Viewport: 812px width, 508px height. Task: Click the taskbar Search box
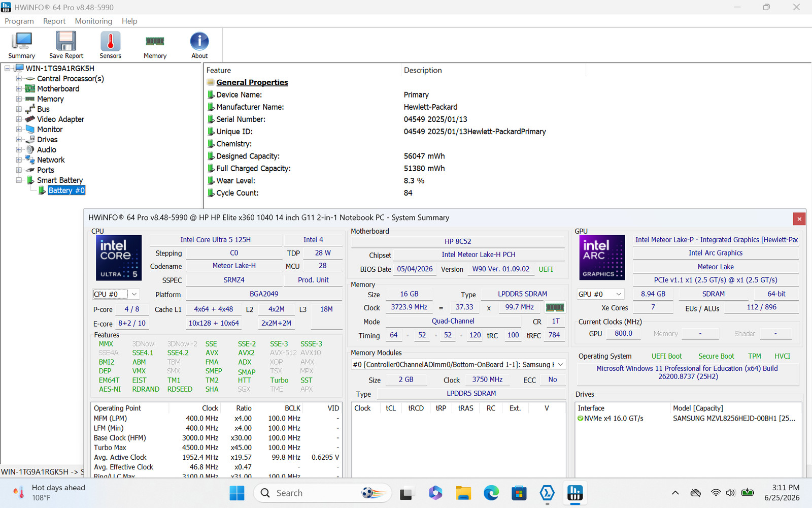pos(323,493)
